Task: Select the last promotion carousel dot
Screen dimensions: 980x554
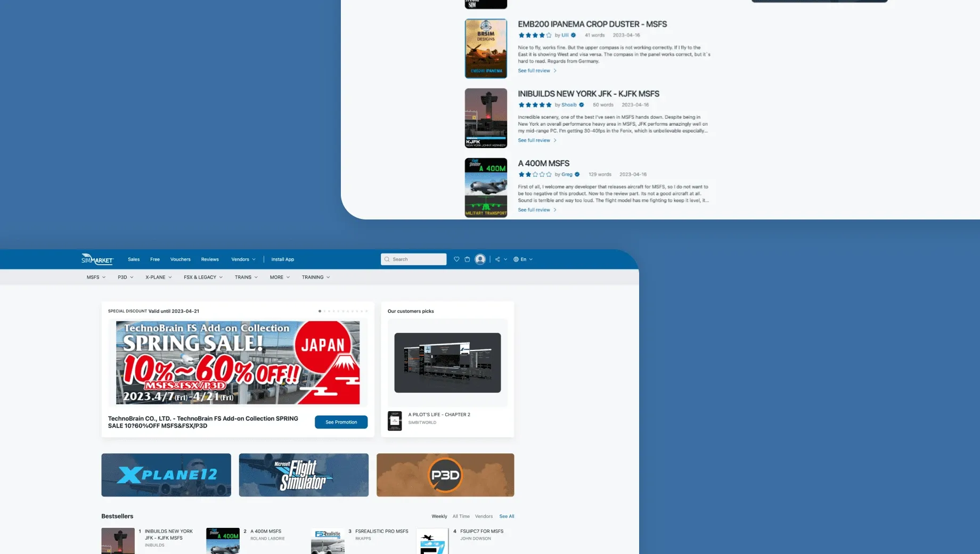Action: [366, 311]
